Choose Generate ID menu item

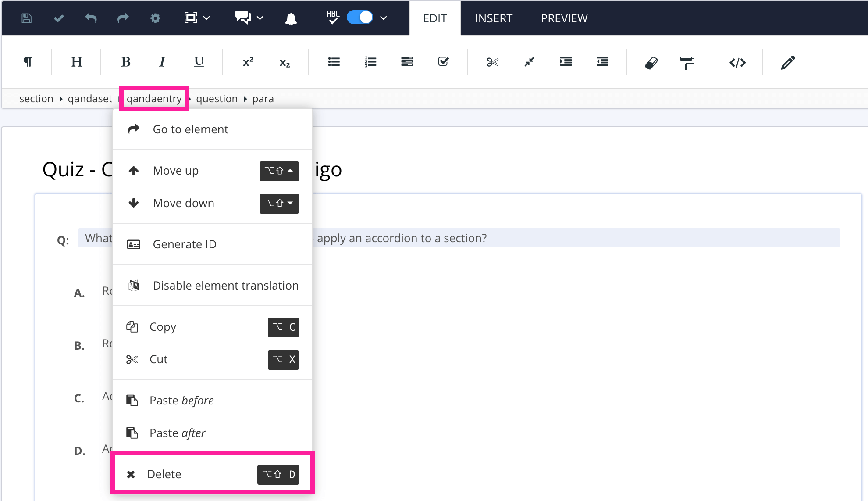click(213, 244)
